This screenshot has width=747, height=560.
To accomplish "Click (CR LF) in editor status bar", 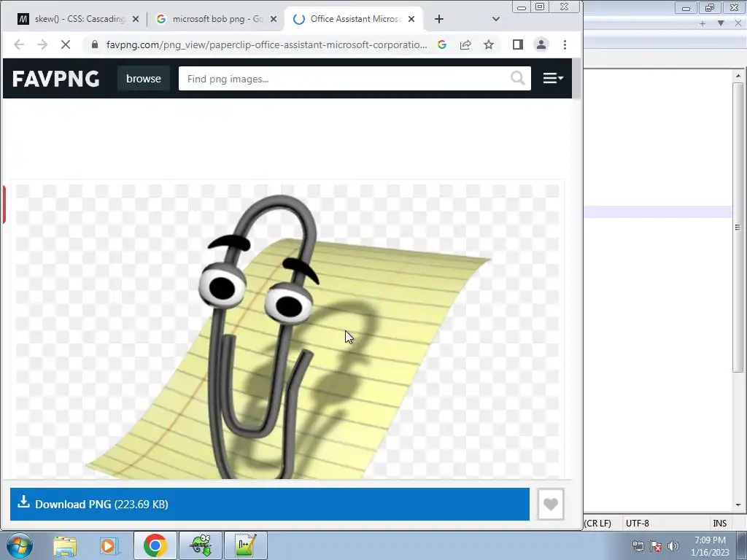I will [x=597, y=524].
